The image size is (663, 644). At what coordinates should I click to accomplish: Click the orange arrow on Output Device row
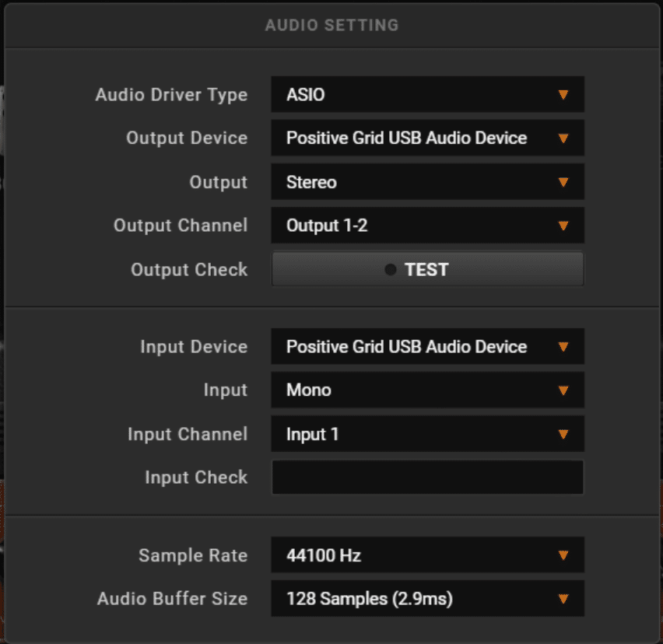[x=563, y=138]
